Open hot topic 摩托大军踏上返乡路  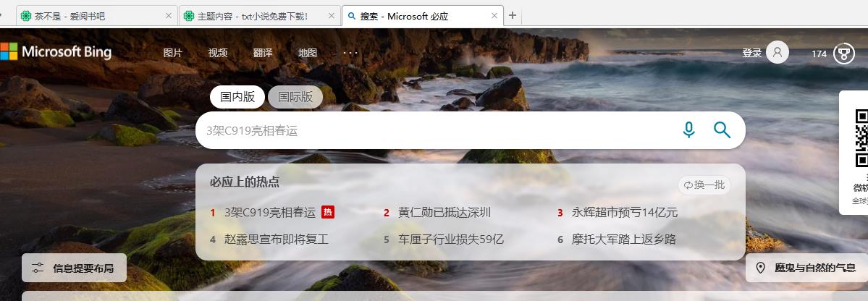[x=624, y=239]
